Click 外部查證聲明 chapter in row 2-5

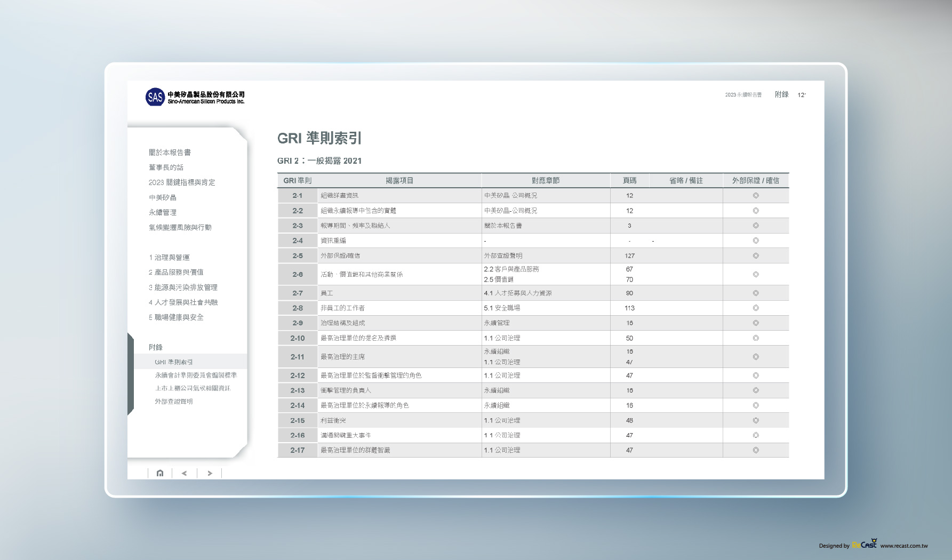point(503,256)
